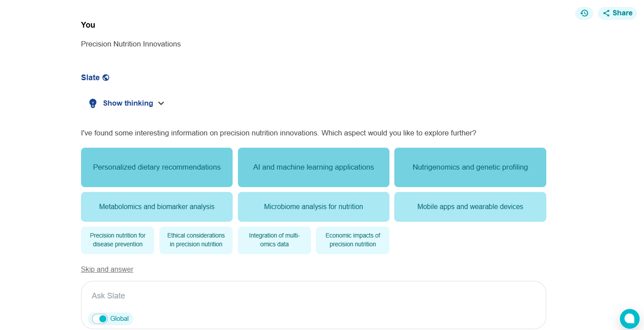This screenshot has width=644, height=330.
Task: Choose Microbiome analysis for nutrition
Action: [314, 207]
